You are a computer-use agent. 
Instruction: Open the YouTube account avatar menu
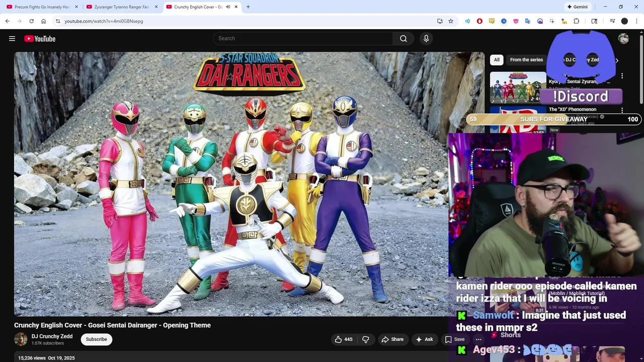pyautogui.click(x=623, y=39)
